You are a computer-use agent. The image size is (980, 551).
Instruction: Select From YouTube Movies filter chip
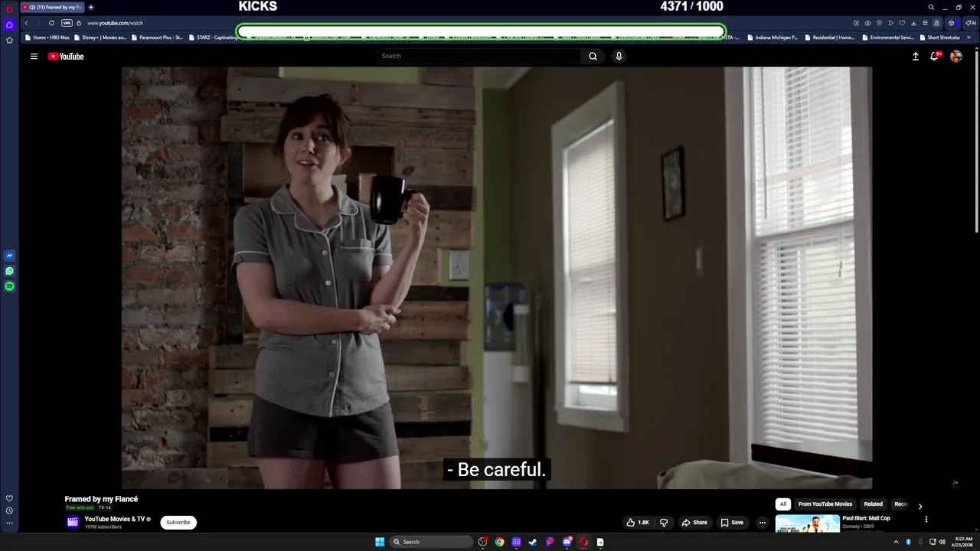point(825,504)
